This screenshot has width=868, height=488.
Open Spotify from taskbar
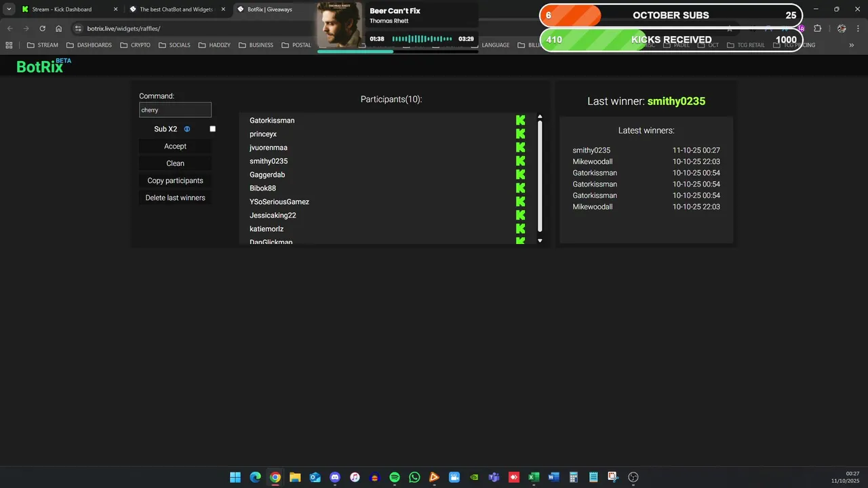(395, 477)
